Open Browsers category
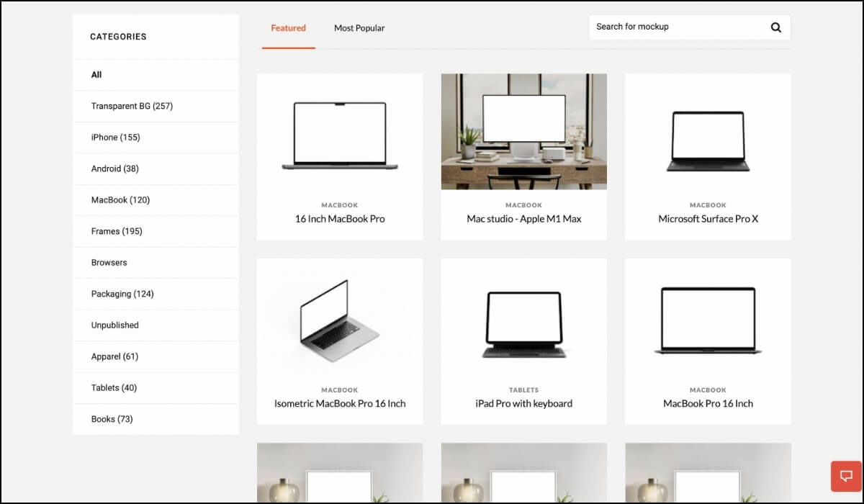This screenshot has height=504, width=864. (x=156, y=263)
